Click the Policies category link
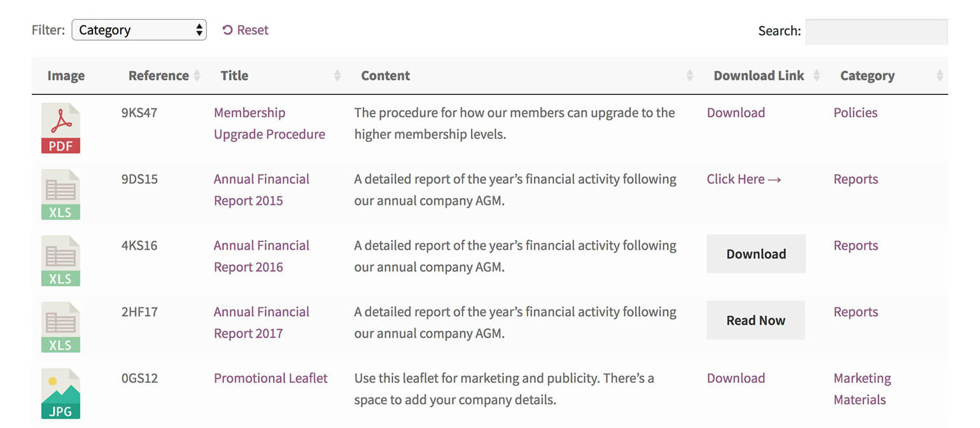 pos(855,113)
